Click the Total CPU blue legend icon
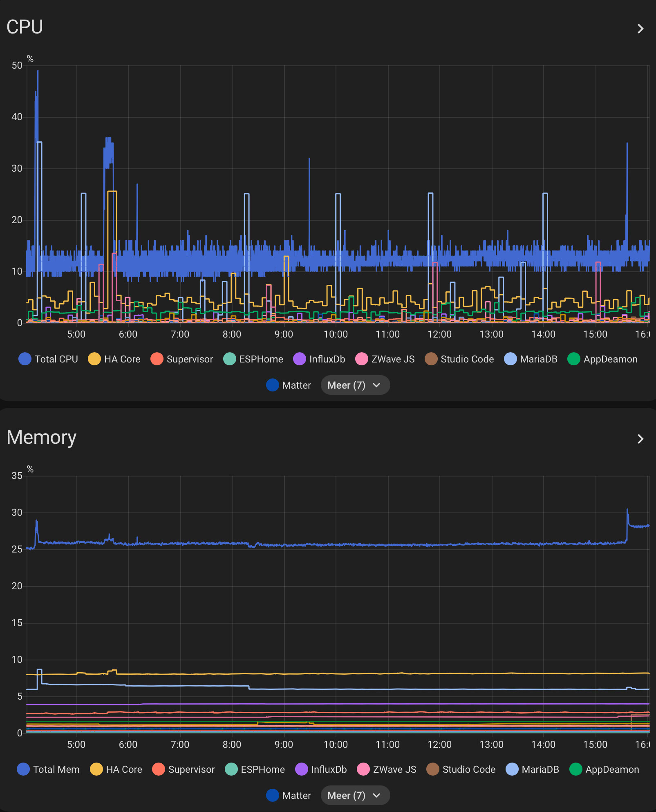The image size is (656, 812). 25,359
